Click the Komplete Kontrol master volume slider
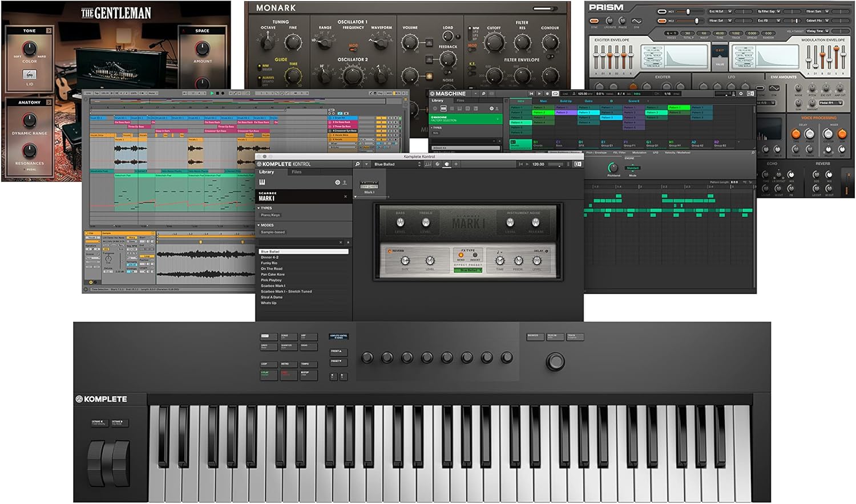The width and height of the screenshot is (856, 504). pyautogui.click(x=554, y=164)
